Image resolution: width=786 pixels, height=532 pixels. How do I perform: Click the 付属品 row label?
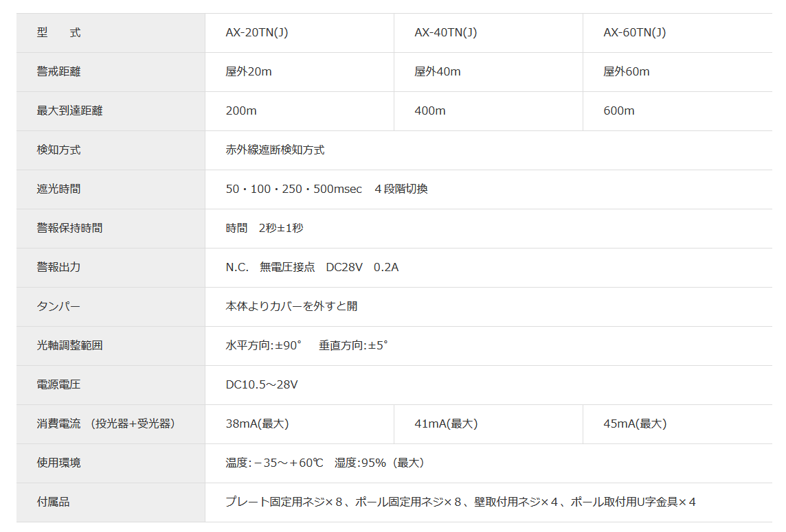53,501
